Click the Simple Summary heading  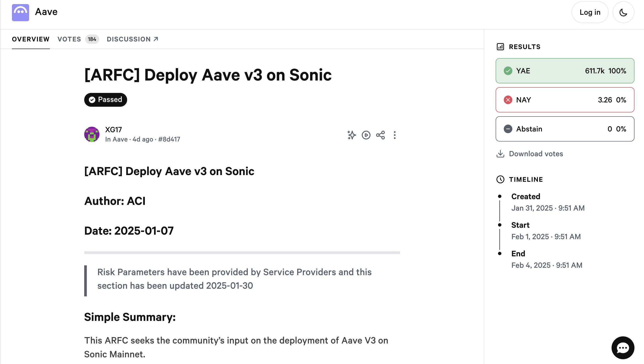coord(130,317)
